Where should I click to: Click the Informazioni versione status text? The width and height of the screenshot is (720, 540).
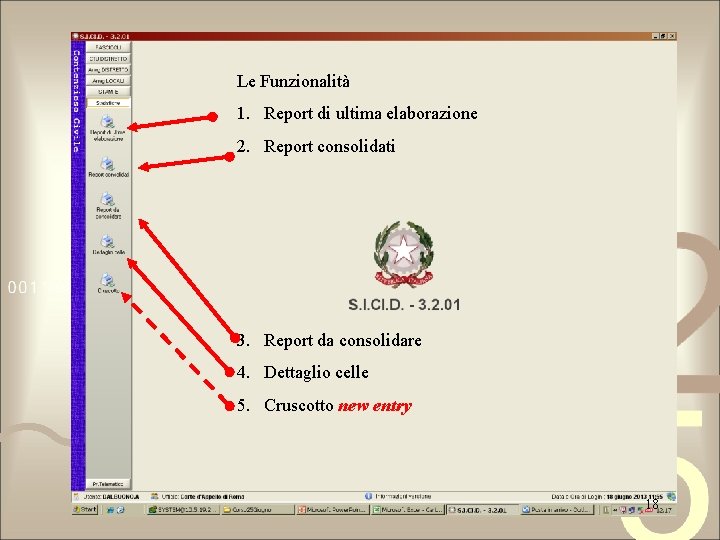click(403, 496)
